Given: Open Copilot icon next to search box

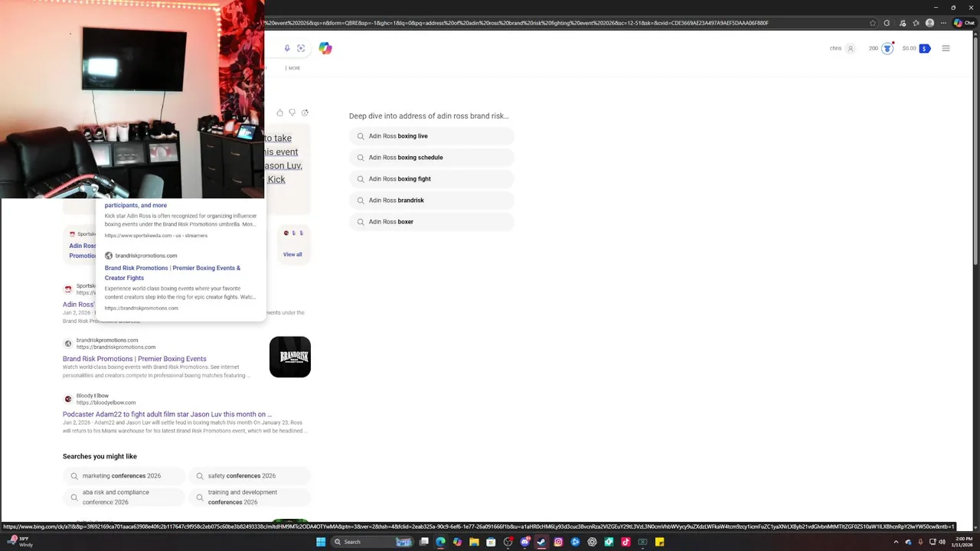Looking at the screenshot, I should click(325, 48).
